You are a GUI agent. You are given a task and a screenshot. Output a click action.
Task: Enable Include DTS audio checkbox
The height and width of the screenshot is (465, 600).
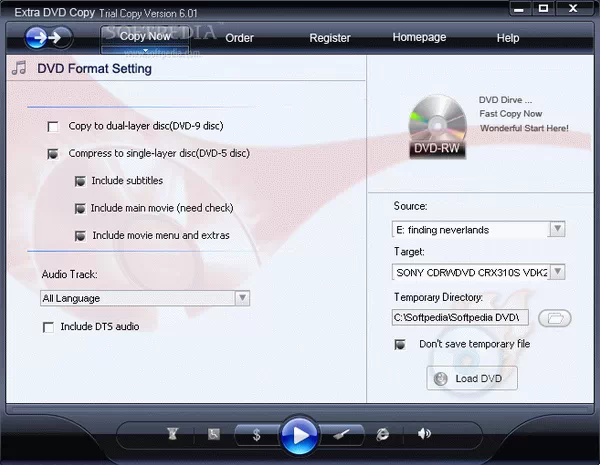[x=48, y=327]
